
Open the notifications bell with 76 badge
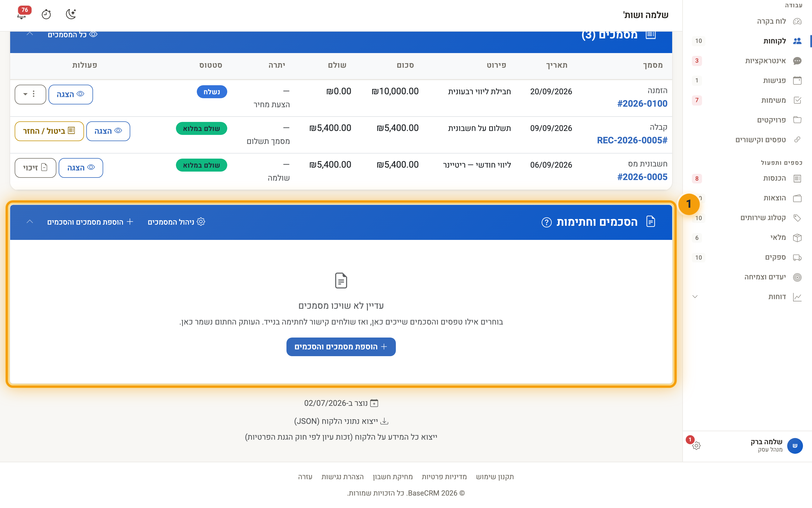[x=22, y=14]
